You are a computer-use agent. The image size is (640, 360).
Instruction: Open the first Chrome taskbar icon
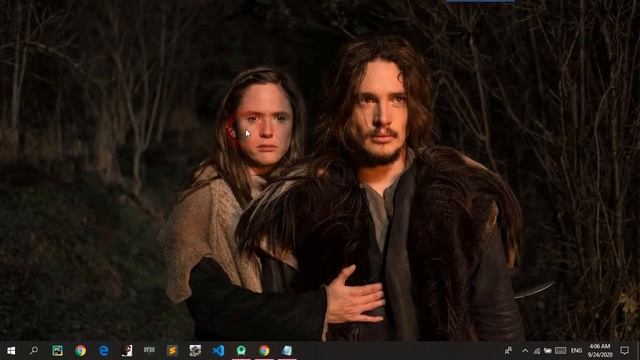point(80,351)
